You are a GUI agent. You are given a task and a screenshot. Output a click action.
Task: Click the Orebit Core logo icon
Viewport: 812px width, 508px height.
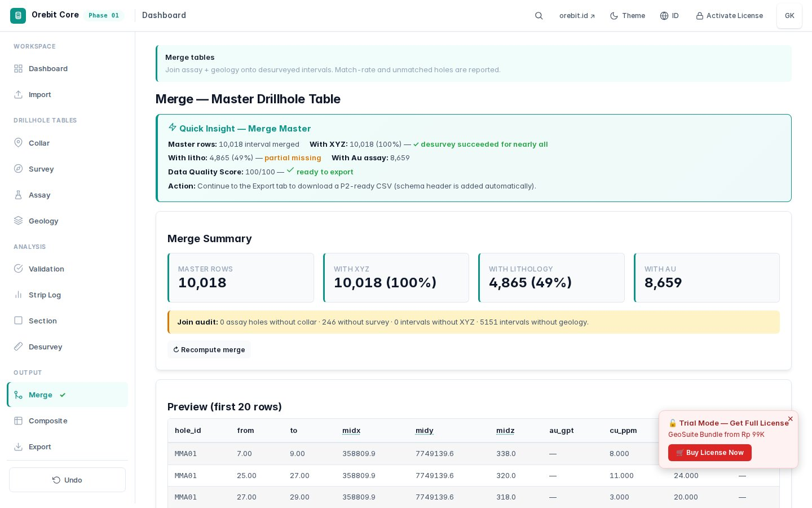[18, 16]
